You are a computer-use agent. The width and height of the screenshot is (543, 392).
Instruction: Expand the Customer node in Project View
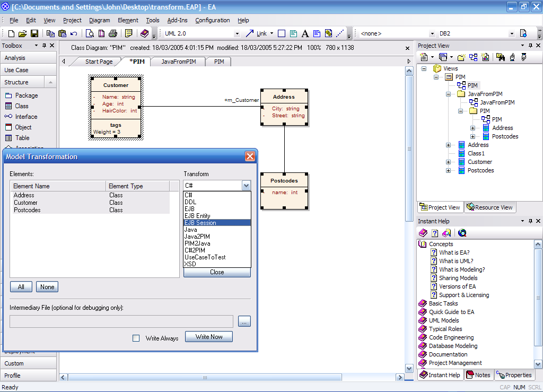coord(449,162)
